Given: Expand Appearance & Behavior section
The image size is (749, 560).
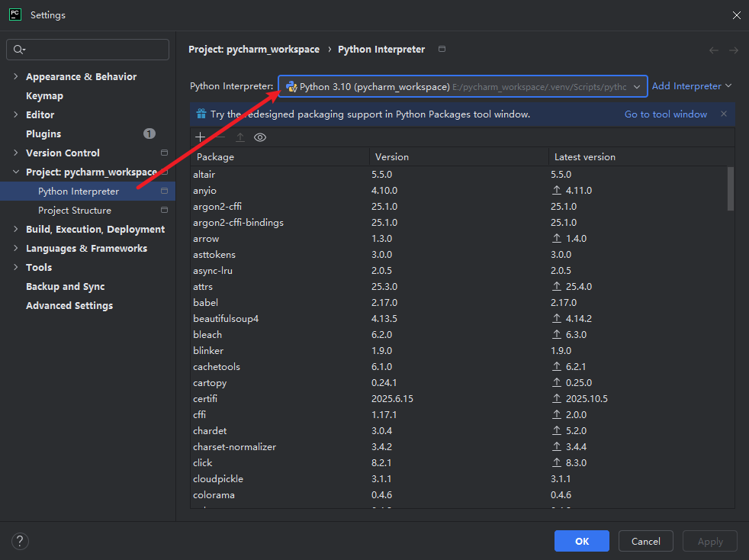Looking at the screenshot, I should click(x=16, y=76).
